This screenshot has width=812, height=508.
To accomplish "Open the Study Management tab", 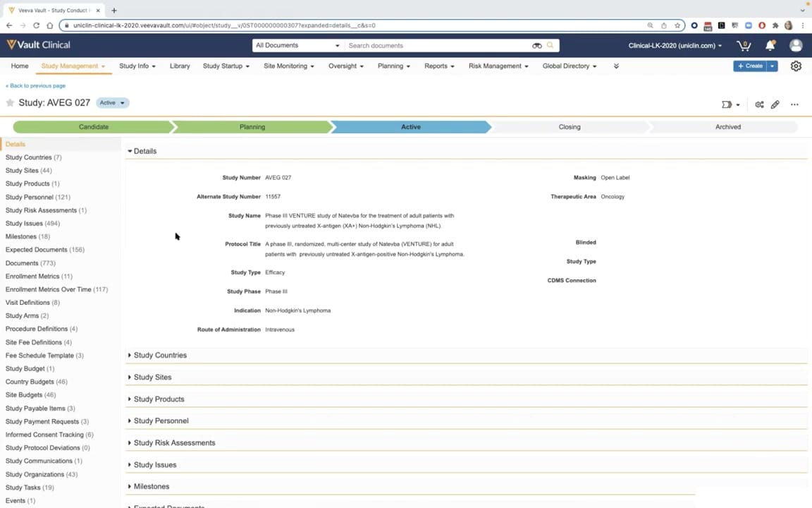I will [x=73, y=66].
